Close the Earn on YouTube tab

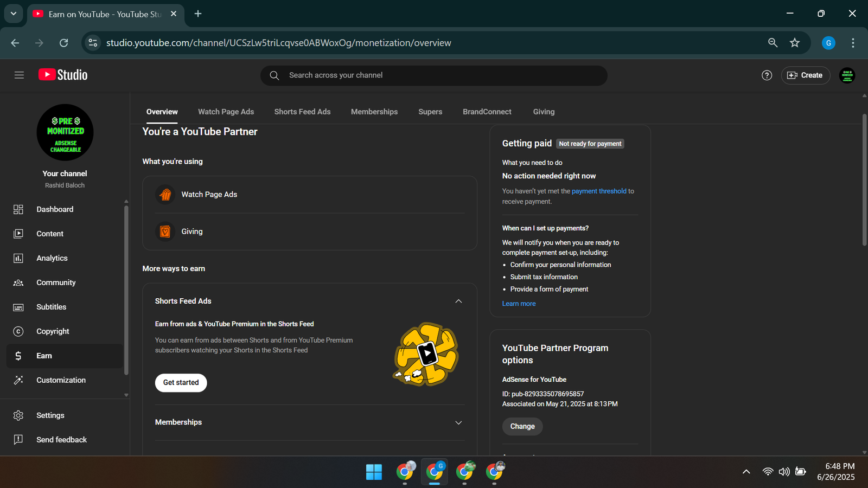[174, 14]
